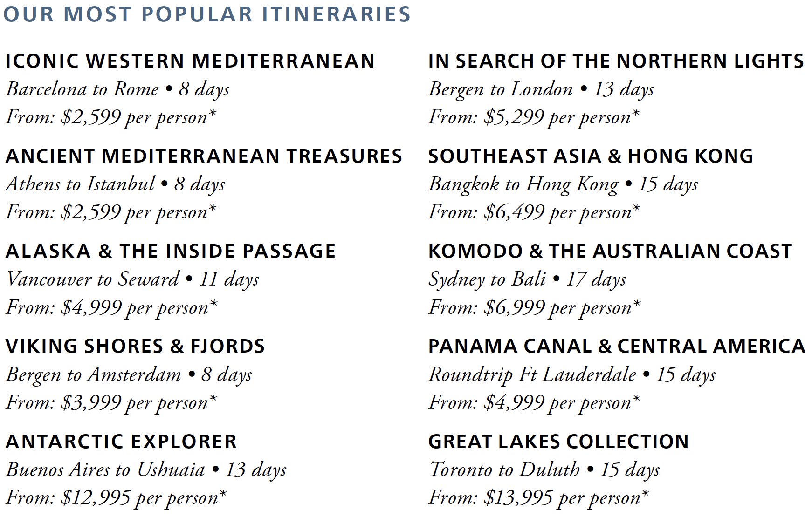
Task: Click the Iconic Western Mediterranean heading
Action: pos(190,61)
